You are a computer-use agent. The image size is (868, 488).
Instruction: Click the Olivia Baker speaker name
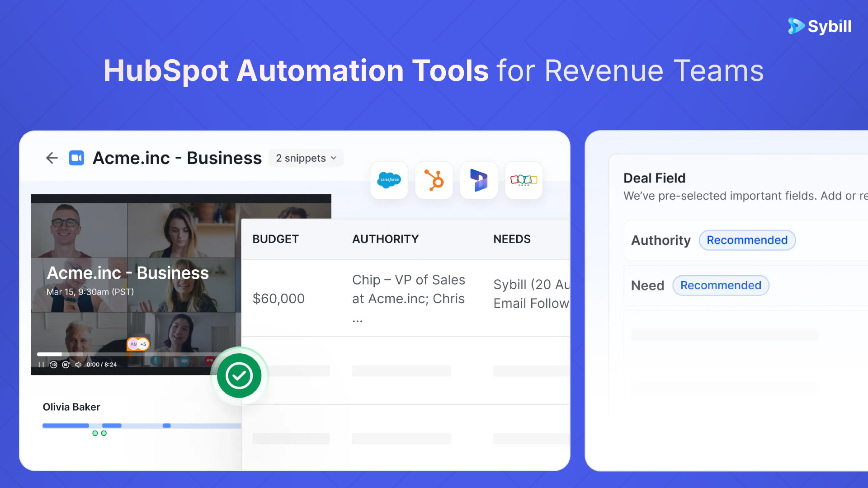(x=71, y=407)
